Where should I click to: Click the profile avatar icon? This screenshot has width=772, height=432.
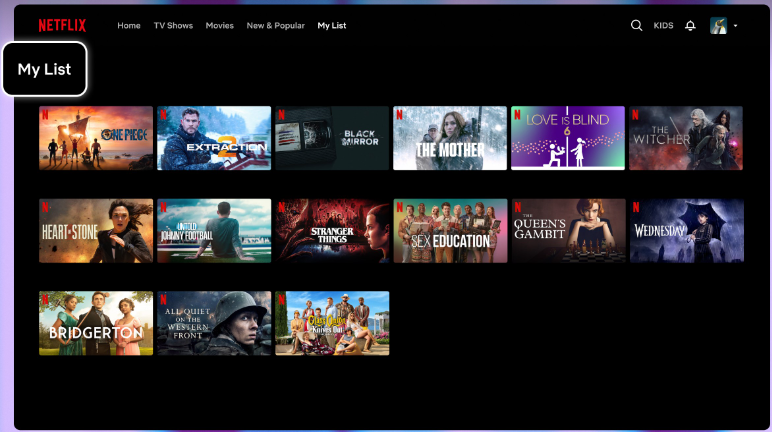(718, 26)
